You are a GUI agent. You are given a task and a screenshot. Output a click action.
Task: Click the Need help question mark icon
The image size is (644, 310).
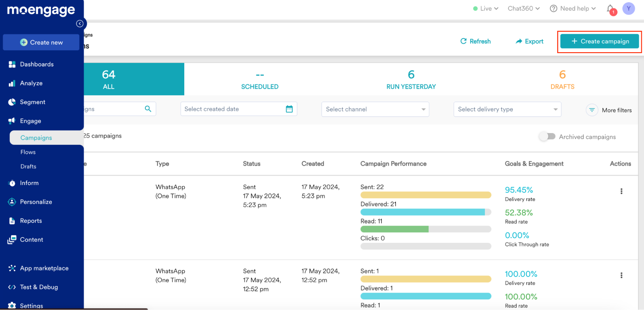[x=553, y=8]
